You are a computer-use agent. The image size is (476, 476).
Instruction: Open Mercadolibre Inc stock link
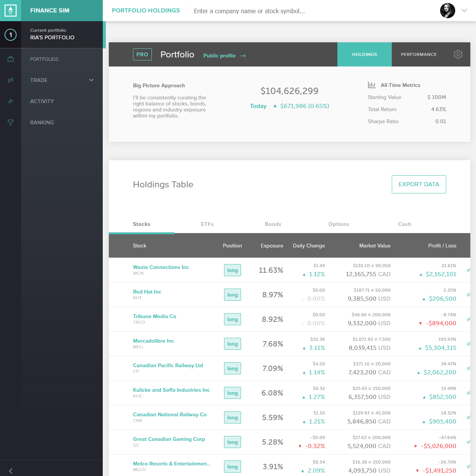coord(153,341)
